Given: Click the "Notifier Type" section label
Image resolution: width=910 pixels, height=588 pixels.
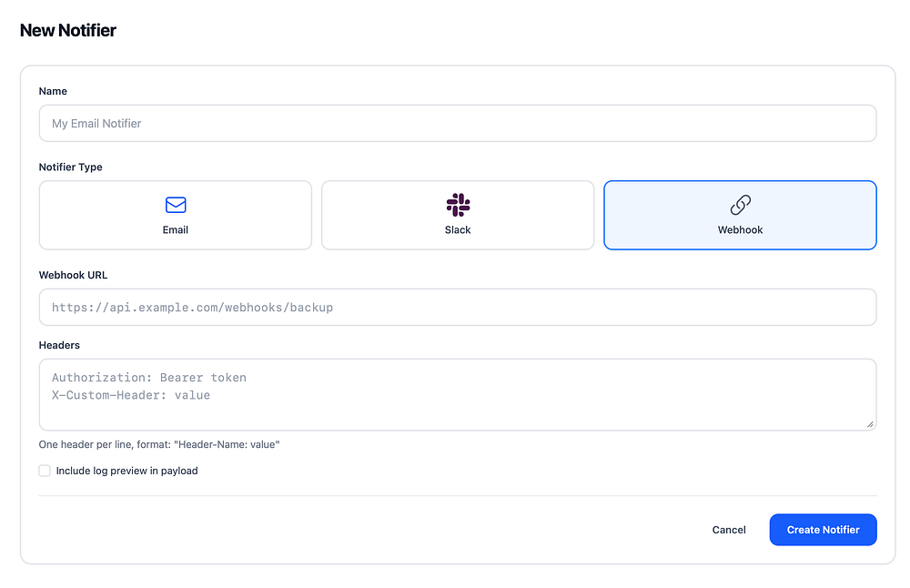Looking at the screenshot, I should pyautogui.click(x=70, y=167).
